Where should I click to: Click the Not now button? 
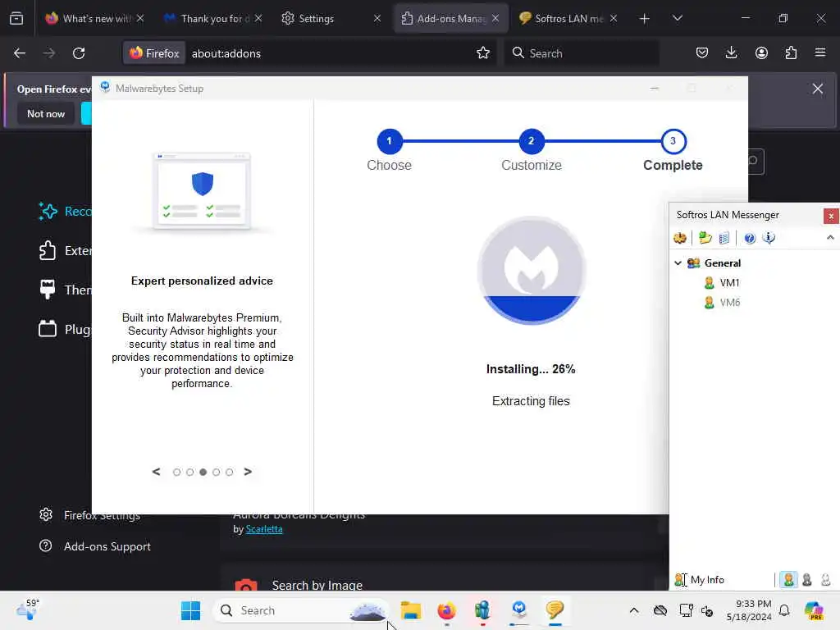tap(46, 113)
